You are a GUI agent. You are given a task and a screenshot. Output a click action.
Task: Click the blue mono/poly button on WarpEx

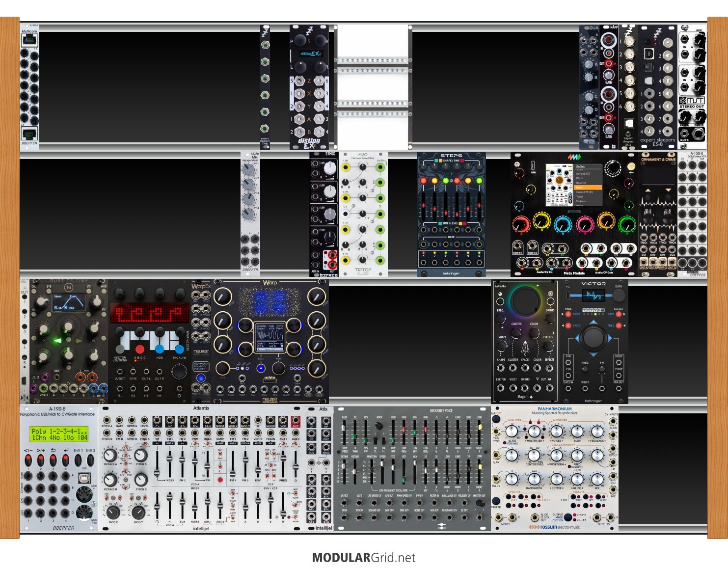click(200, 379)
